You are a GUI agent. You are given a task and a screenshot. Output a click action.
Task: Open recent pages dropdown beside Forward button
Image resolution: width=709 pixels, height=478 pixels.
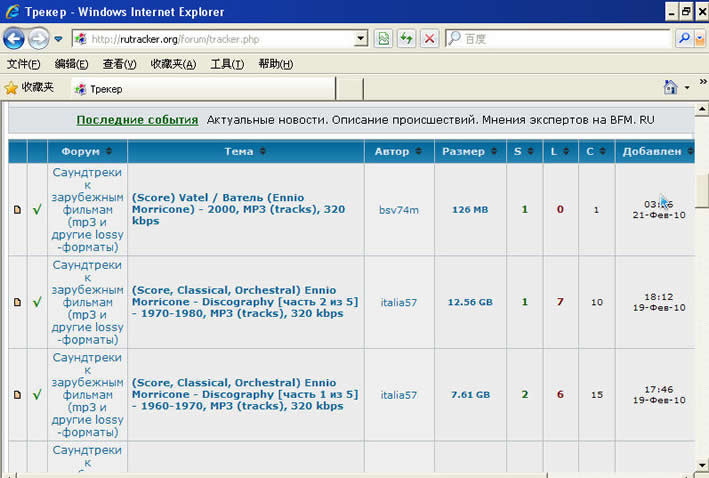(58, 39)
